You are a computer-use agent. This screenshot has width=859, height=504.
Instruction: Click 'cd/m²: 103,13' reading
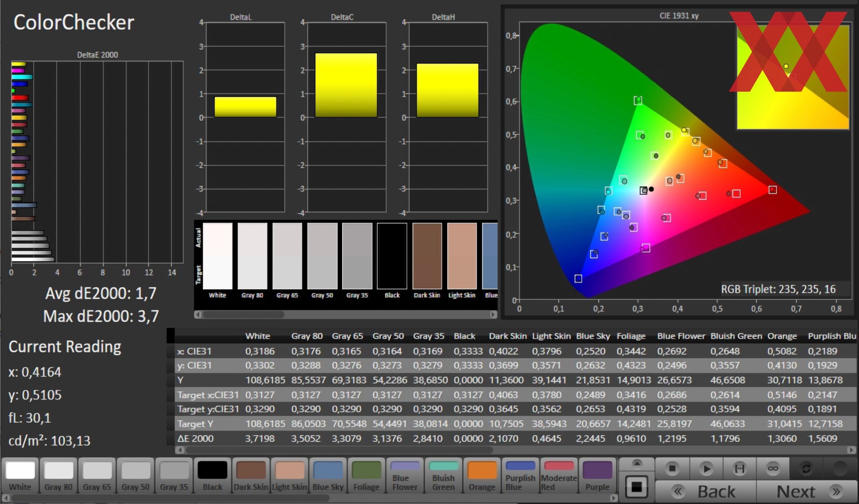pyautogui.click(x=49, y=441)
